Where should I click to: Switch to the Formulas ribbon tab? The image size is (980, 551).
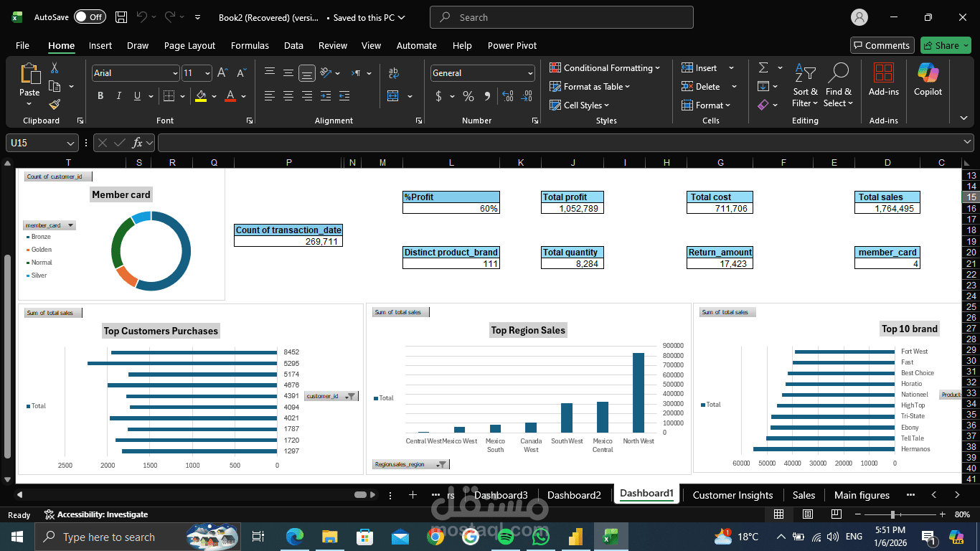(x=250, y=45)
